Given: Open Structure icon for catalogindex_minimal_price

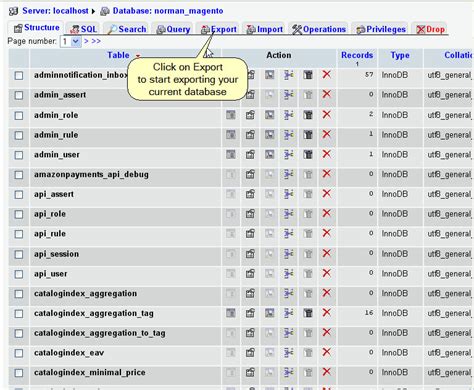Looking at the screenshot, I should tap(250, 372).
